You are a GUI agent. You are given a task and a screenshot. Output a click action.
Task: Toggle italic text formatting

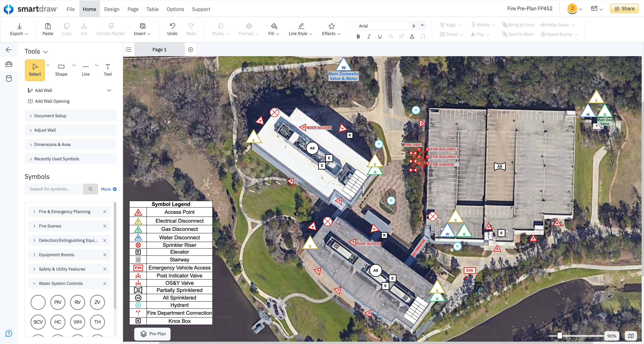coord(369,36)
